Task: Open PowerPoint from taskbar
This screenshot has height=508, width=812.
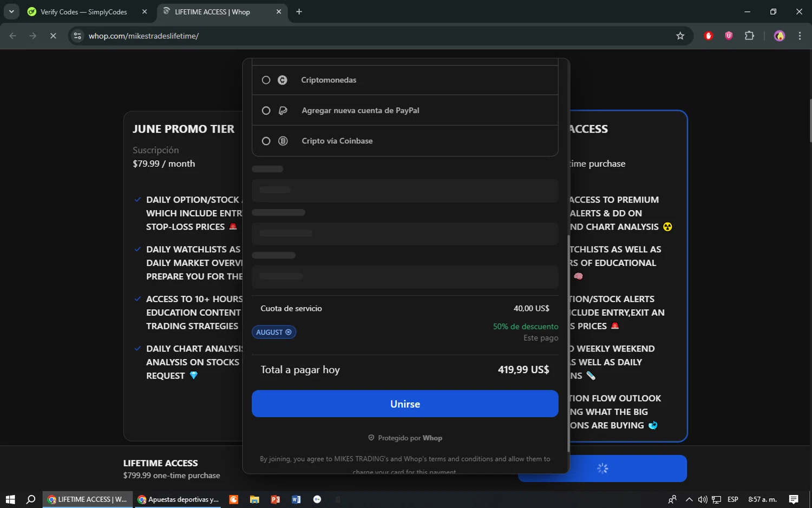Action: pos(275,499)
